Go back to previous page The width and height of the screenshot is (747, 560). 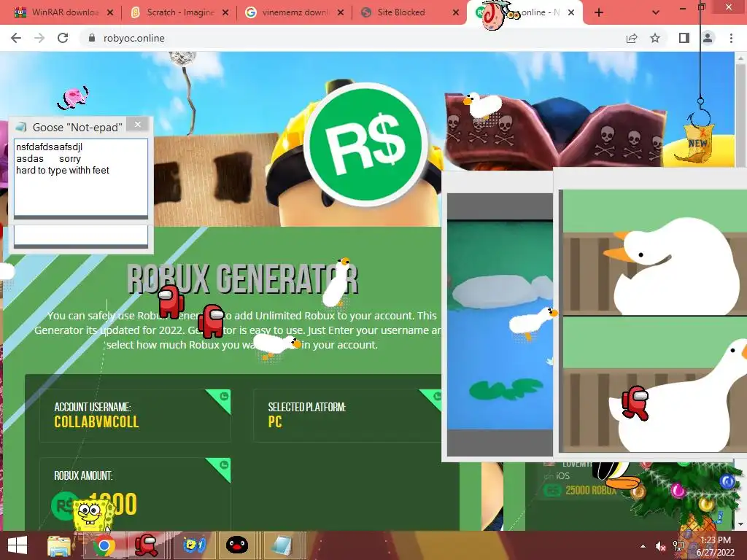16,38
